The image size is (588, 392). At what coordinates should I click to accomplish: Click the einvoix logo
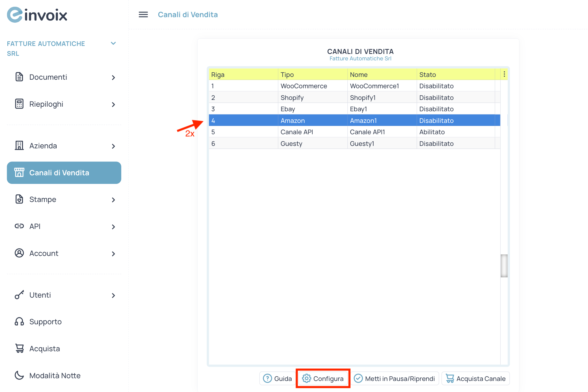pos(37,14)
